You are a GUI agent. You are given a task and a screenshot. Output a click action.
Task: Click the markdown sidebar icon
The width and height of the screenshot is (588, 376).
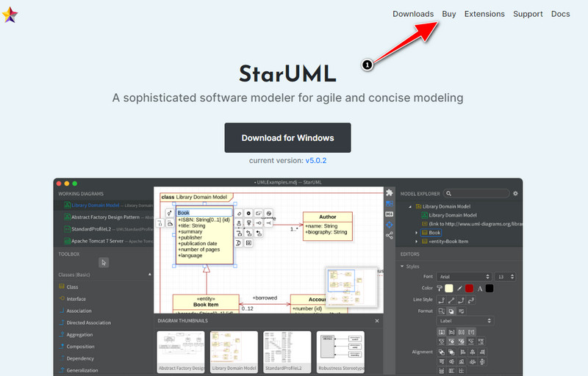pos(390,214)
